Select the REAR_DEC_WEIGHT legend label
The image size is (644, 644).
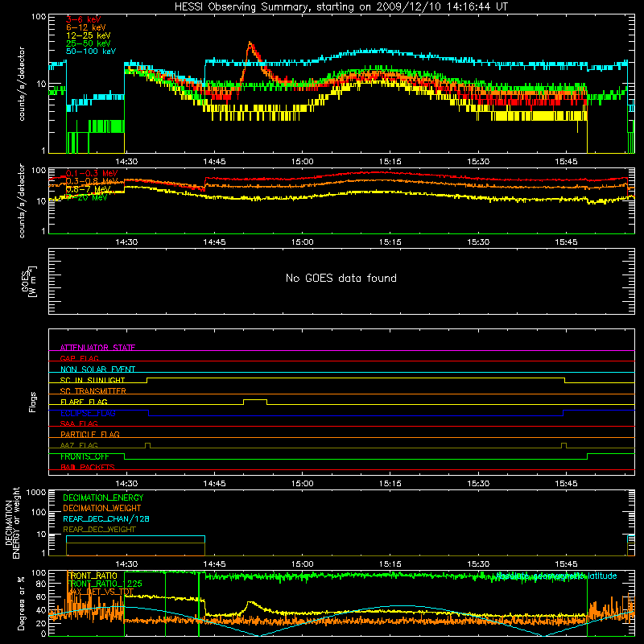[99, 530]
